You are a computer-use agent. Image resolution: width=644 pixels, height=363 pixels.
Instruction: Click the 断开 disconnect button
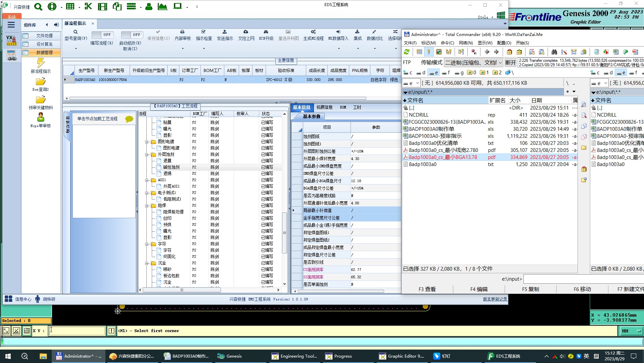click(x=510, y=63)
